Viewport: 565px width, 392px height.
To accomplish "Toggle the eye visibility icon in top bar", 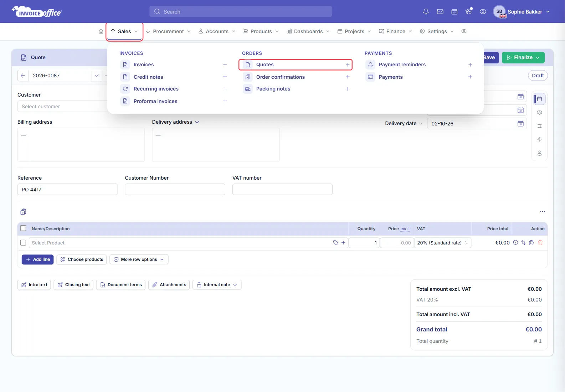I will coord(483,12).
